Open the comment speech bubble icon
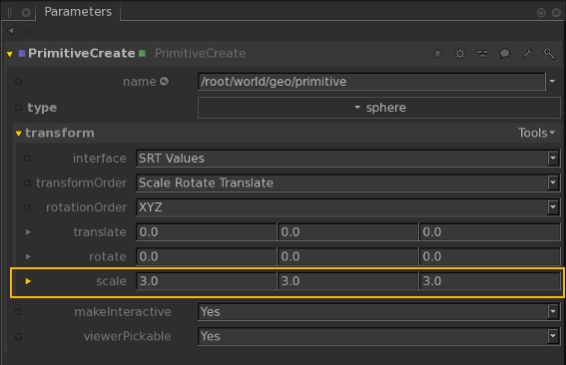The image size is (566, 365). 504,54
